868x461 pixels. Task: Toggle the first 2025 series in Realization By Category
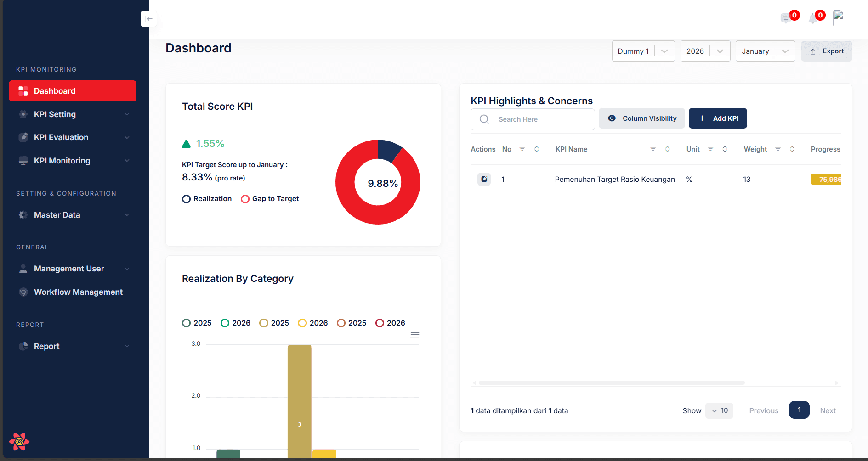(x=196, y=323)
